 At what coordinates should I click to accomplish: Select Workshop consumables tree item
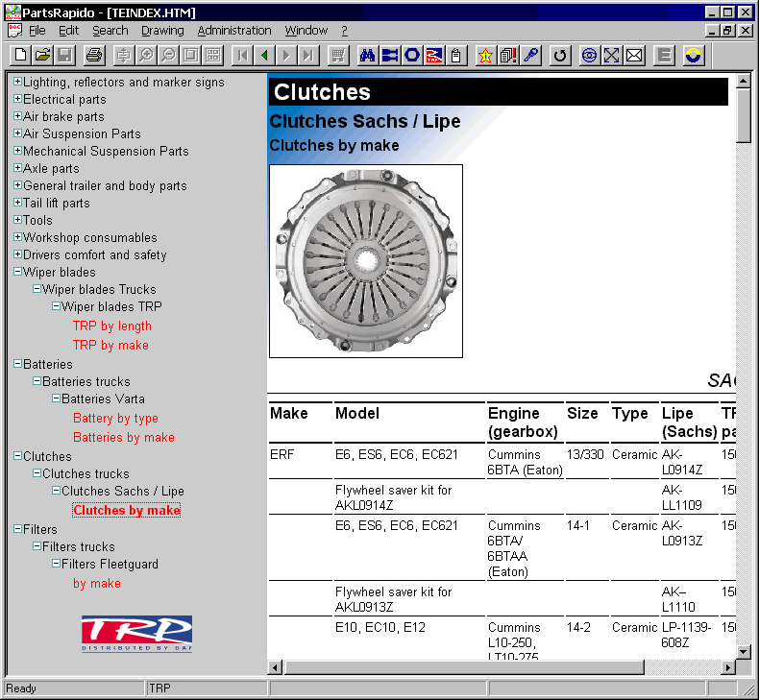pyautogui.click(x=90, y=237)
